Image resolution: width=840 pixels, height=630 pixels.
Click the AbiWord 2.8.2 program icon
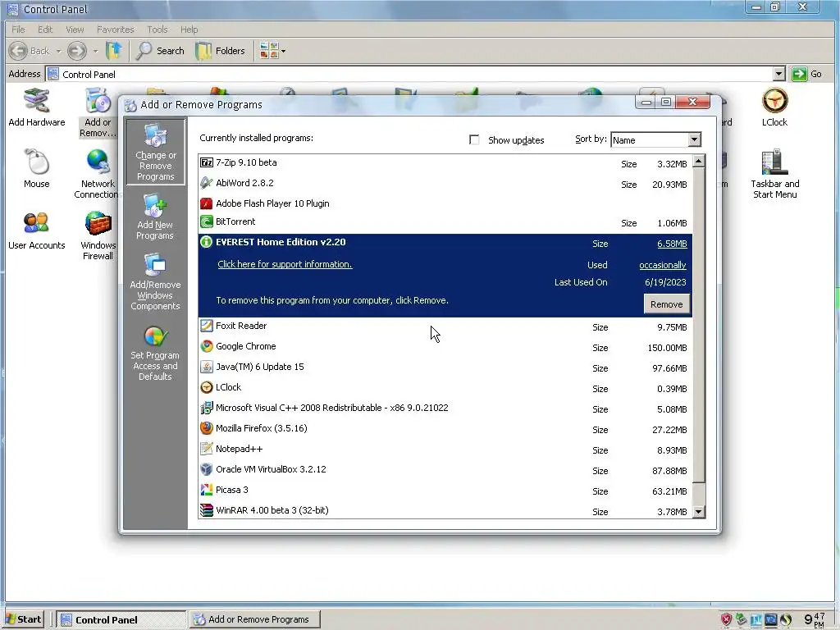[206, 183]
